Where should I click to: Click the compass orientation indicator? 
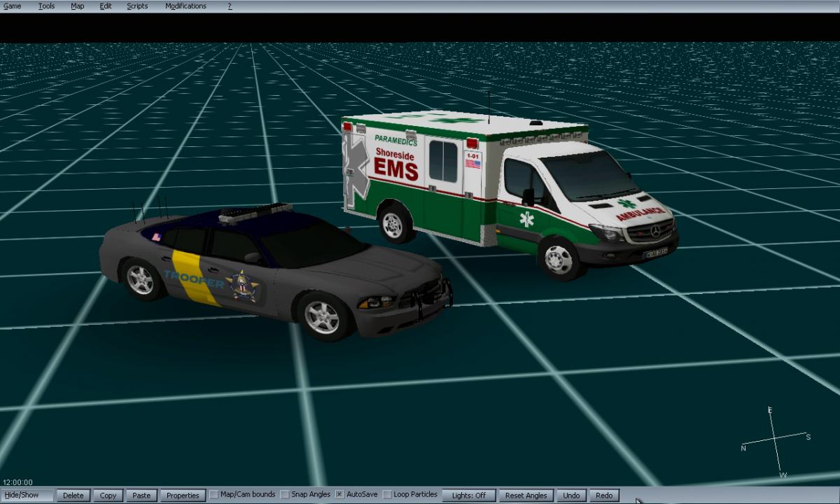click(776, 441)
